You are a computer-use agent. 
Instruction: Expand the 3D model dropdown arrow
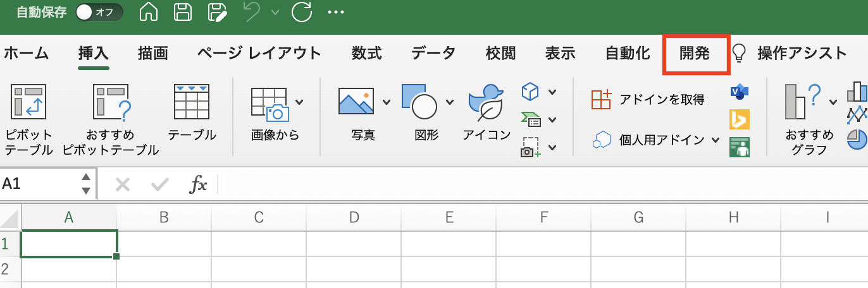click(x=552, y=92)
